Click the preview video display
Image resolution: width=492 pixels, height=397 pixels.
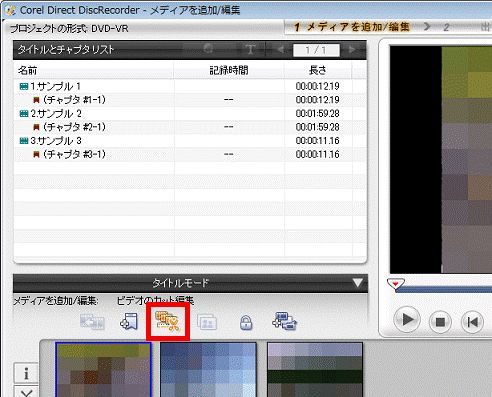point(441,159)
